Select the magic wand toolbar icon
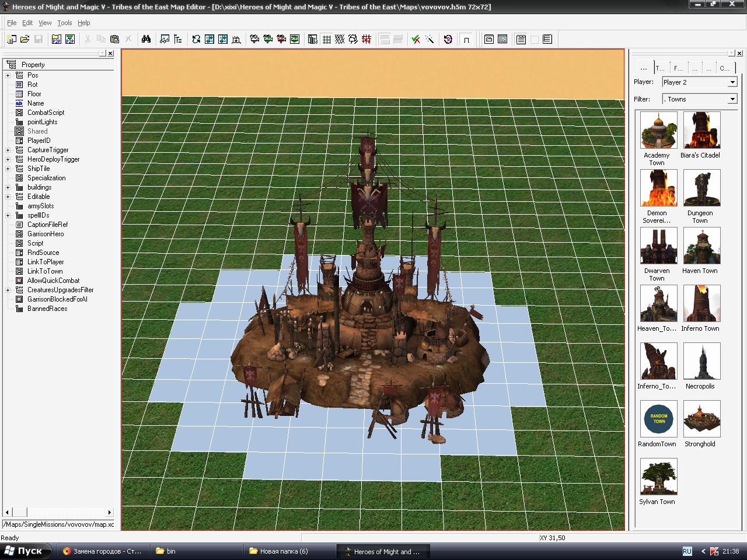The height and width of the screenshot is (560, 747). (430, 39)
